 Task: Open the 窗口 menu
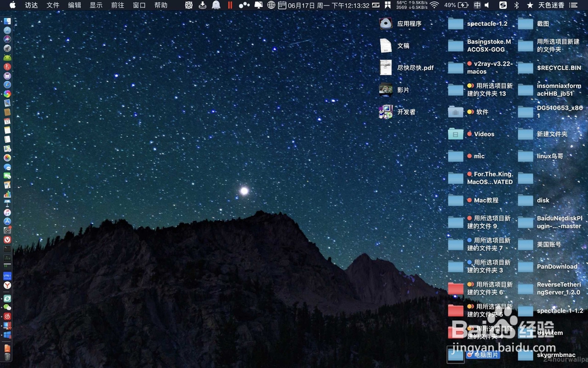point(139,5)
